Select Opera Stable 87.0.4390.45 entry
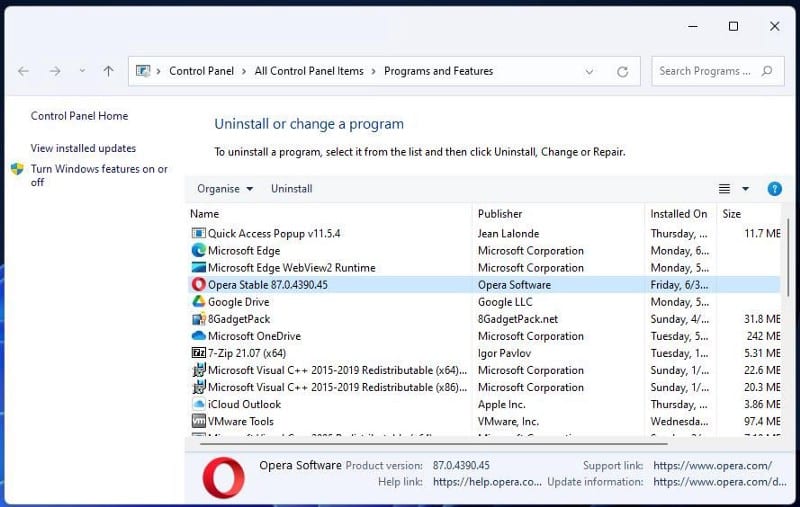Screen dimensions: 800x507 [267, 285]
